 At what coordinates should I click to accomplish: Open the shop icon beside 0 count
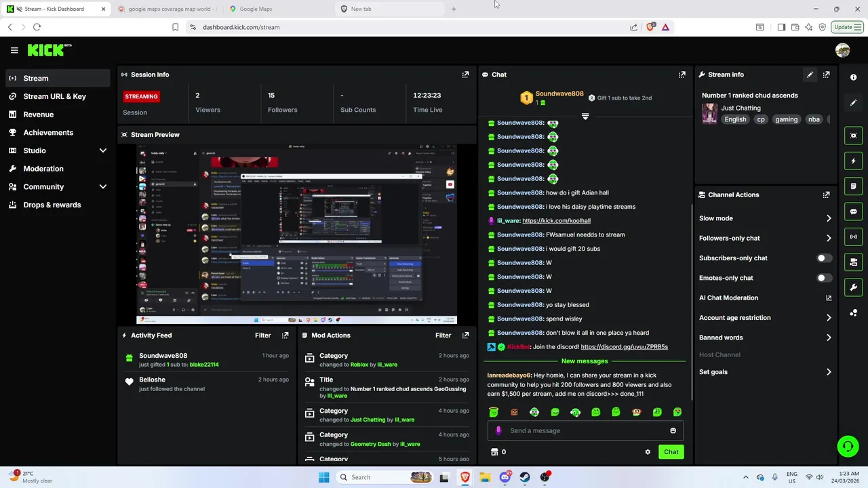coord(494,452)
